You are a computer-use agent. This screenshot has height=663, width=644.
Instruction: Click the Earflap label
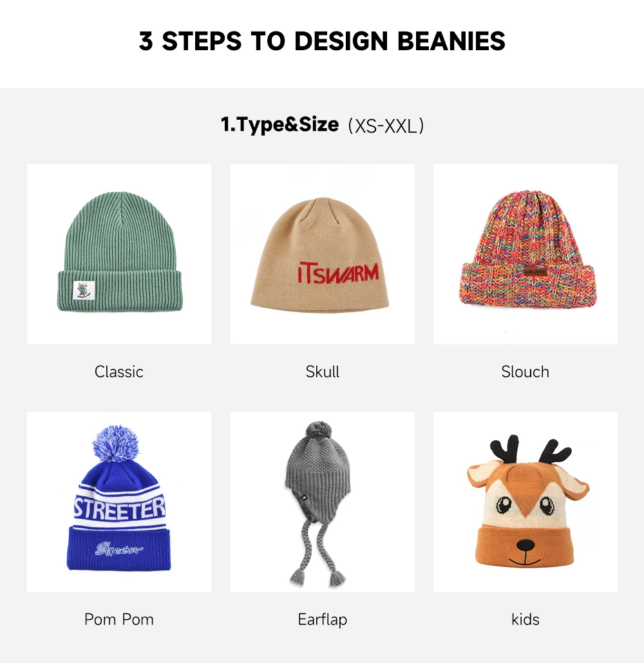coord(323,620)
